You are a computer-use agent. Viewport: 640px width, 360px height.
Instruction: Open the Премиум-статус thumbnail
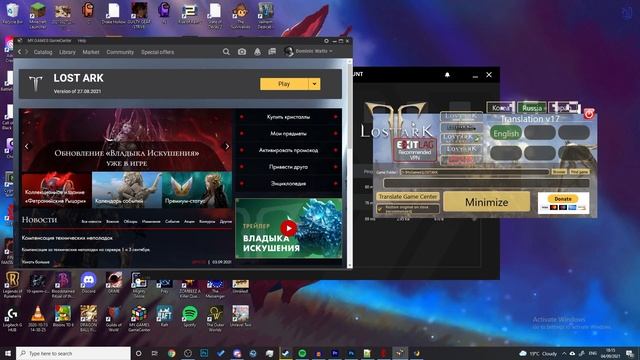(197, 189)
